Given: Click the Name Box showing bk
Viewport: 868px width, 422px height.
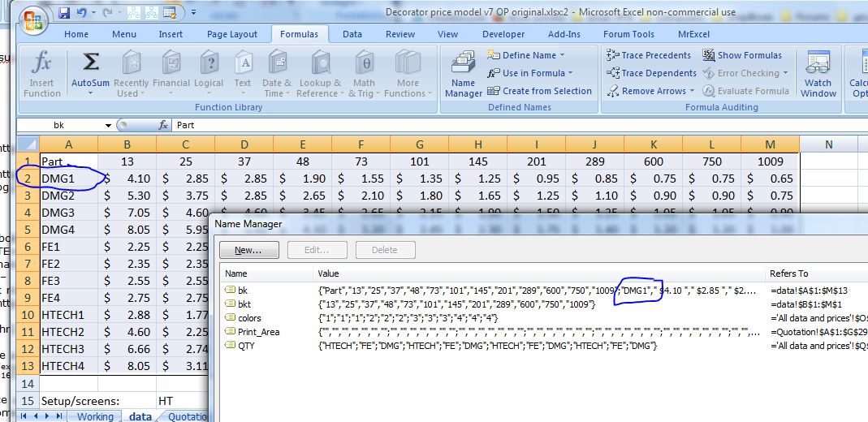Looking at the screenshot, I should tap(60, 126).
